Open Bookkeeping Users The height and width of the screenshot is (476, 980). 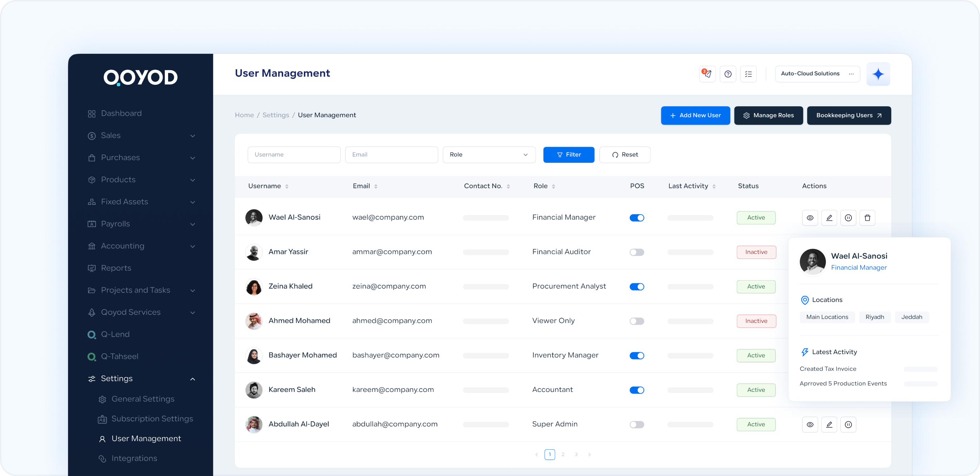coord(849,115)
